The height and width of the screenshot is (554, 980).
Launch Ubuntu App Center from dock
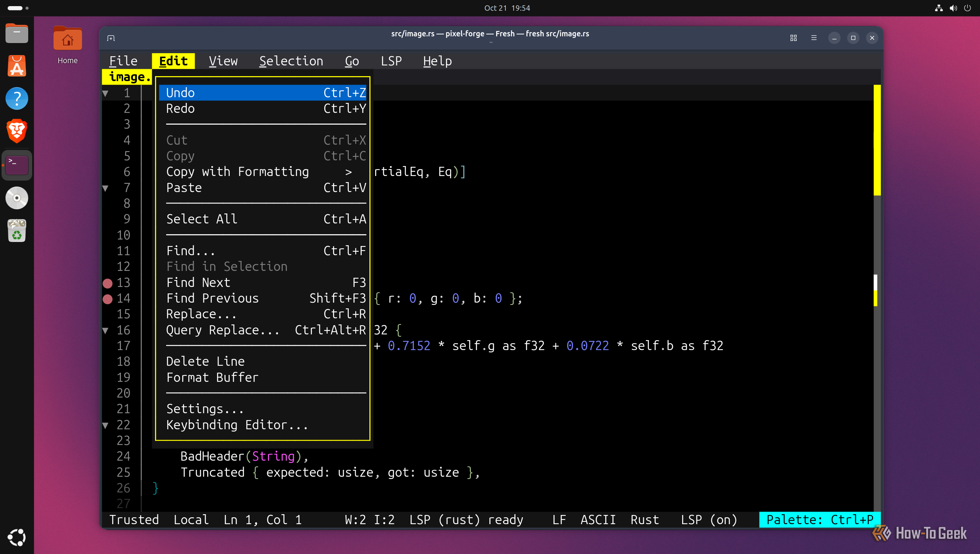pyautogui.click(x=17, y=66)
